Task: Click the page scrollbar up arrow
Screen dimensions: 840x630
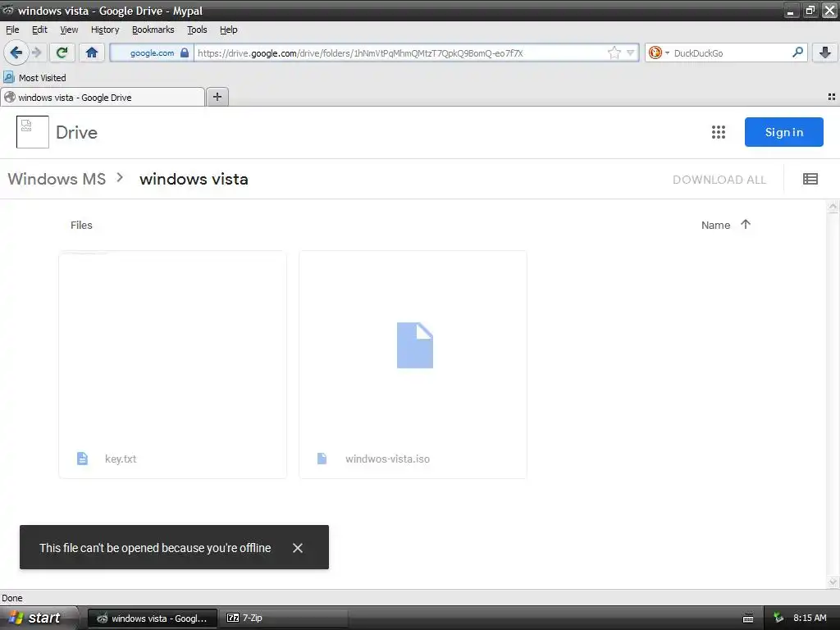Action: tap(833, 207)
